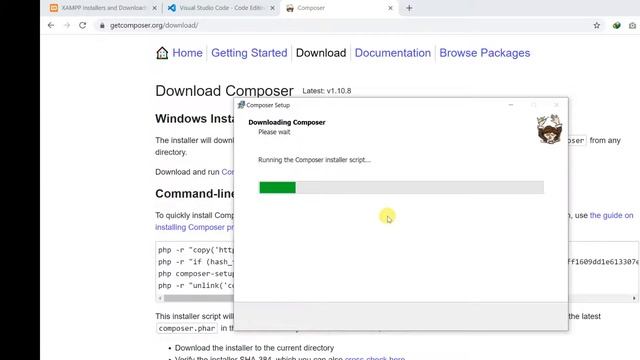This screenshot has height=360, width=640.
Task: Minimize the Composer Setup window
Action: (511, 105)
